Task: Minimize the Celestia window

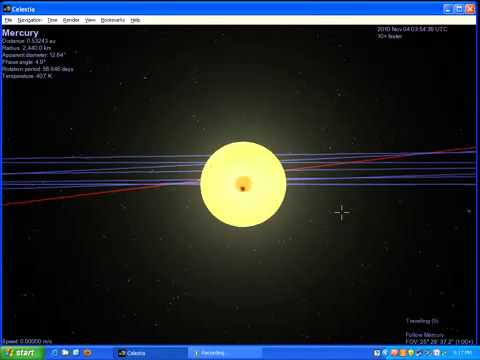Action: (448, 9)
